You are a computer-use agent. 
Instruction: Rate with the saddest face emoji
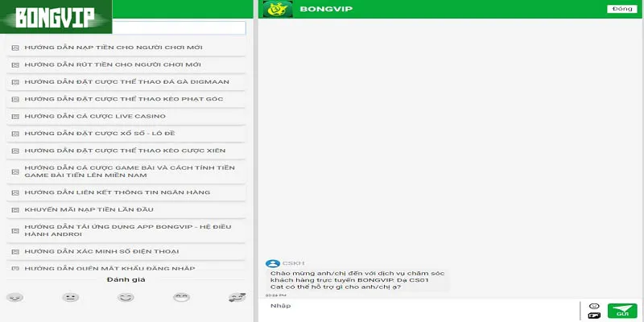14,297
